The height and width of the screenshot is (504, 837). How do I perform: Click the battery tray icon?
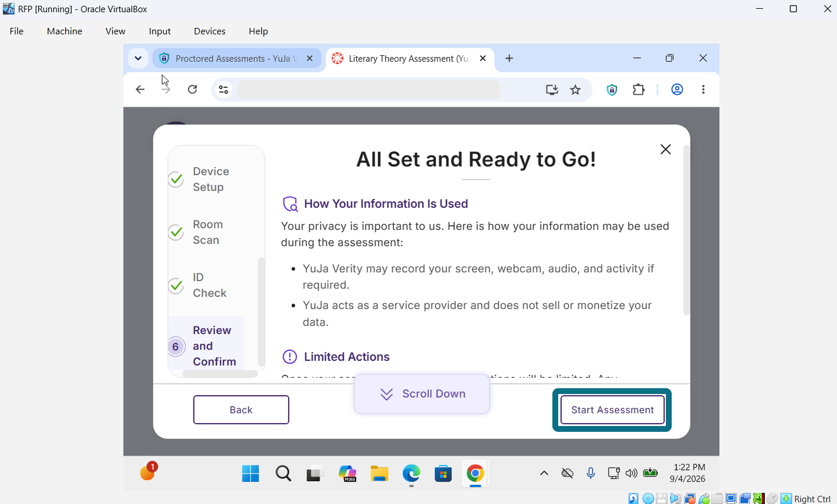pos(650,473)
